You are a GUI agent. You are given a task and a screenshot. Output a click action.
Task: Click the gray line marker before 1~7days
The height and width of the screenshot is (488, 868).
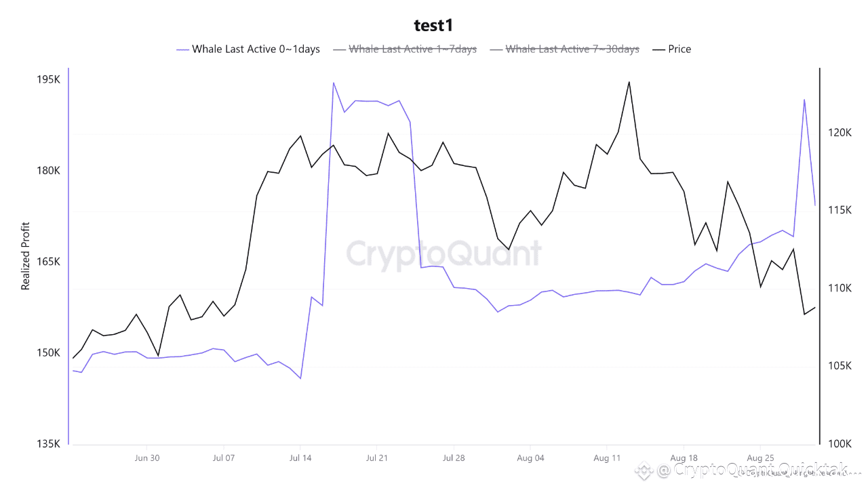tap(339, 49)
